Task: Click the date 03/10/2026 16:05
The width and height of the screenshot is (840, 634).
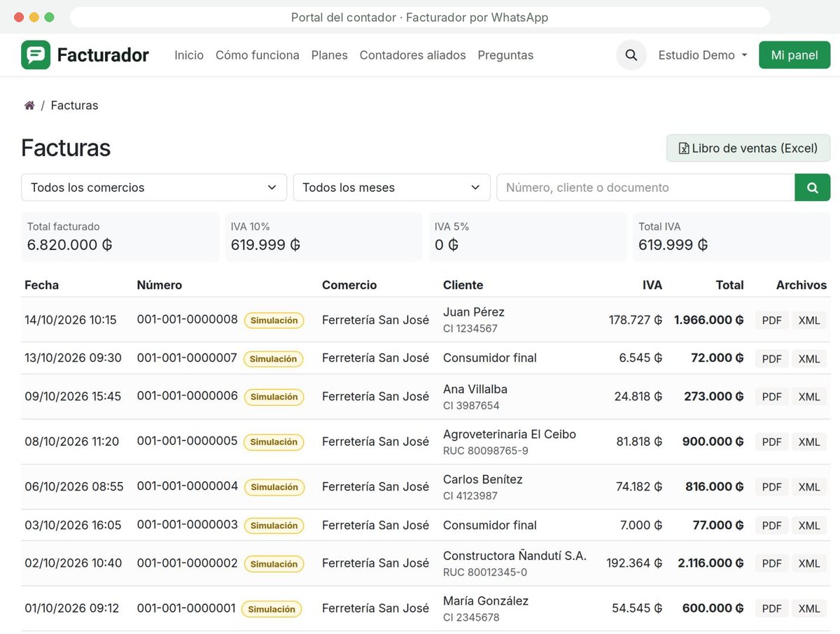Action: (x=73, y=526)
